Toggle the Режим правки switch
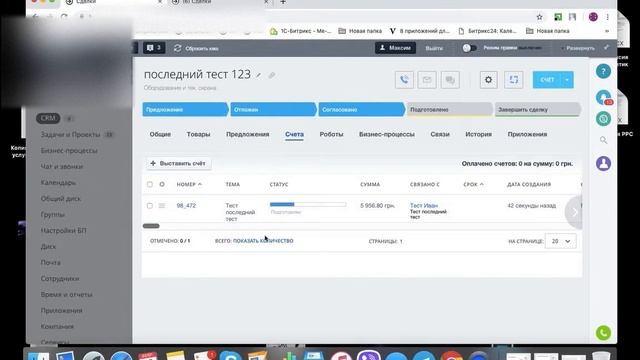Image resolution: width=640 pixels, height=360 pixels. [x=469, y=48]
